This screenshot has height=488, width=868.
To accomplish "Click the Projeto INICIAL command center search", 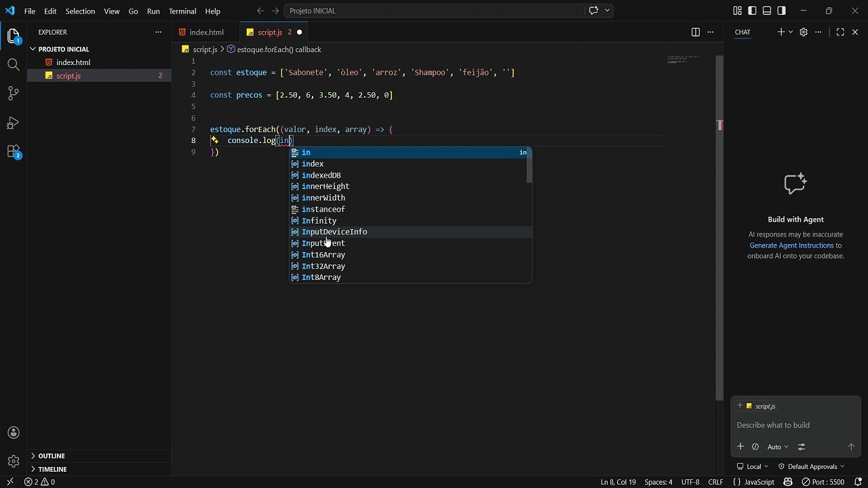I will [434, 11].
